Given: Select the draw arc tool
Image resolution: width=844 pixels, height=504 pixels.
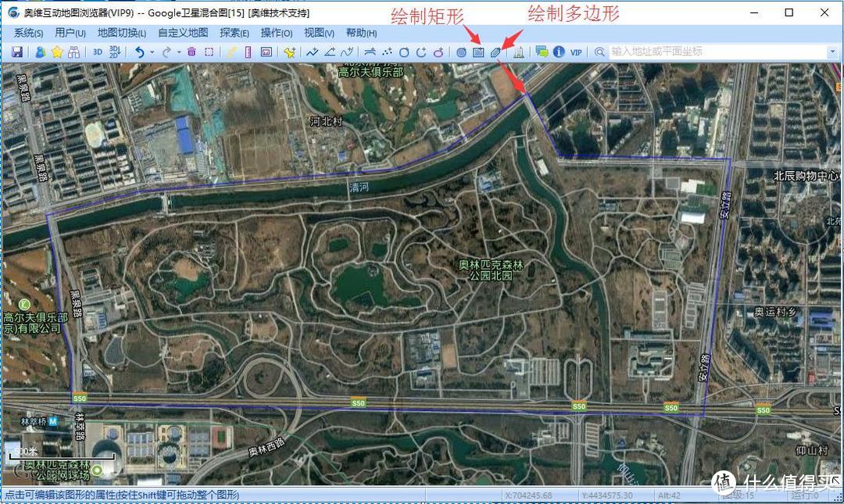Looking at the screenshot, I should pyautogui.click(x=421, y=52).
